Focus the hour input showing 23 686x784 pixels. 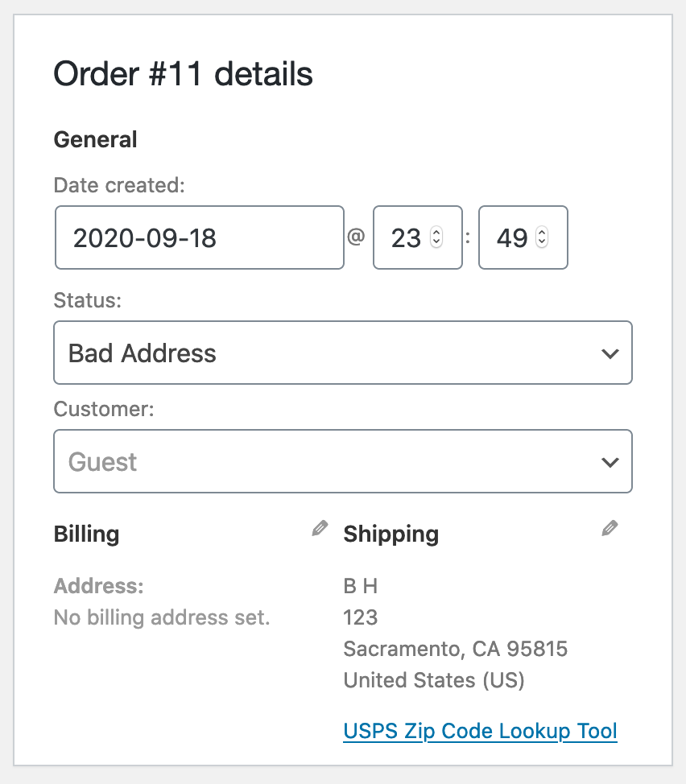coord(407,238)
